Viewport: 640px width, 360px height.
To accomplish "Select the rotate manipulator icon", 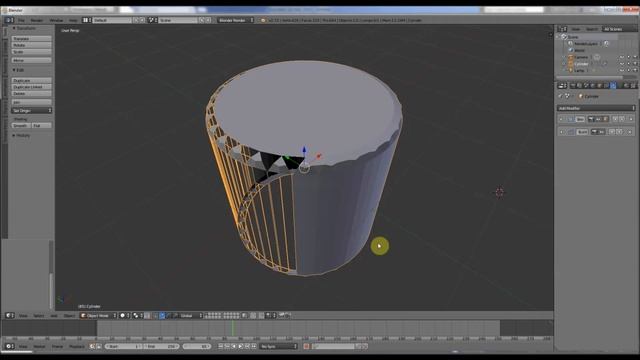I will pyautogui.click(x=169, y=316).
